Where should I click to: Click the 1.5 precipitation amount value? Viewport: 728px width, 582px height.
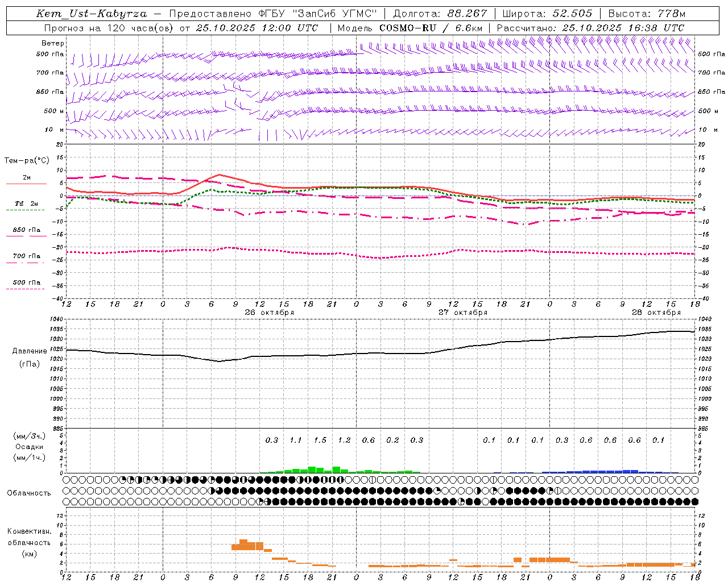tap(320, 440)
